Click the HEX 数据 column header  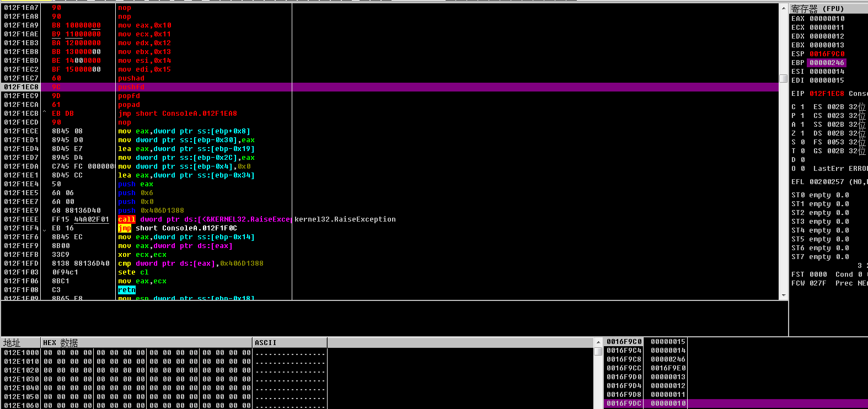pyautogui.click(x=146, y=342)
